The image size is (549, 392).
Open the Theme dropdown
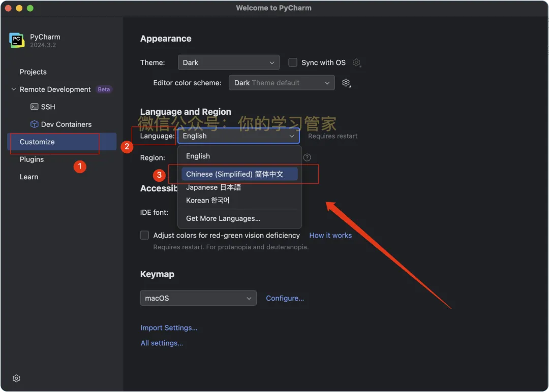pos(228,62)
